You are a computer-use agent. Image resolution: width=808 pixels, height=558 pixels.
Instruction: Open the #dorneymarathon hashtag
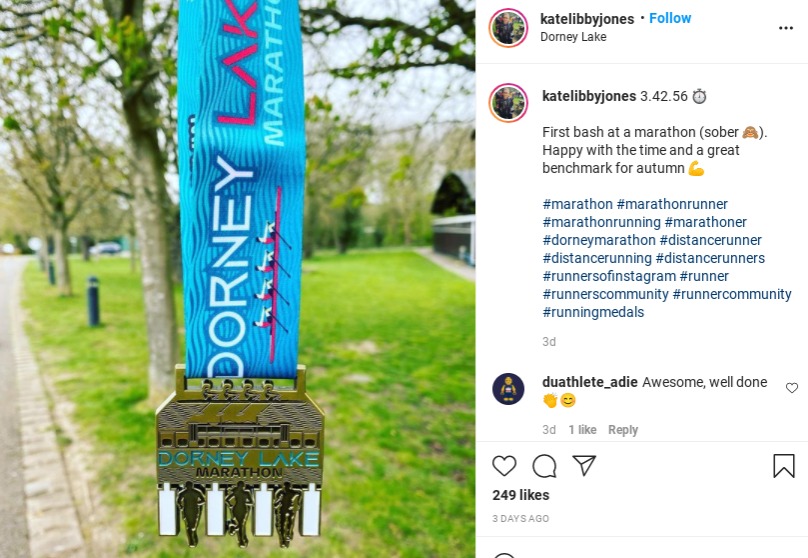click(599, 240)
